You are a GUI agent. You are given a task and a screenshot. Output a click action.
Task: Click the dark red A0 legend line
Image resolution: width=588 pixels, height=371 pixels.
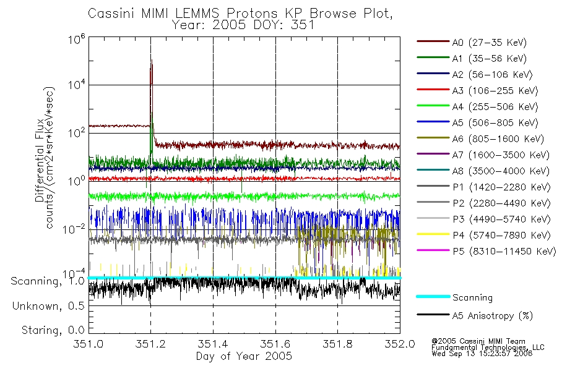click(x=433, y=41)
